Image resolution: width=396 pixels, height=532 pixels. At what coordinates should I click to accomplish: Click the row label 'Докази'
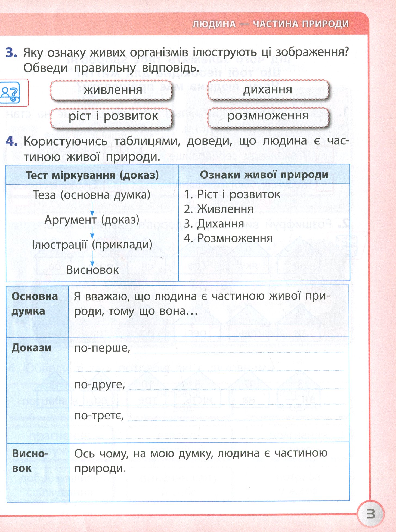click(31, 348)
